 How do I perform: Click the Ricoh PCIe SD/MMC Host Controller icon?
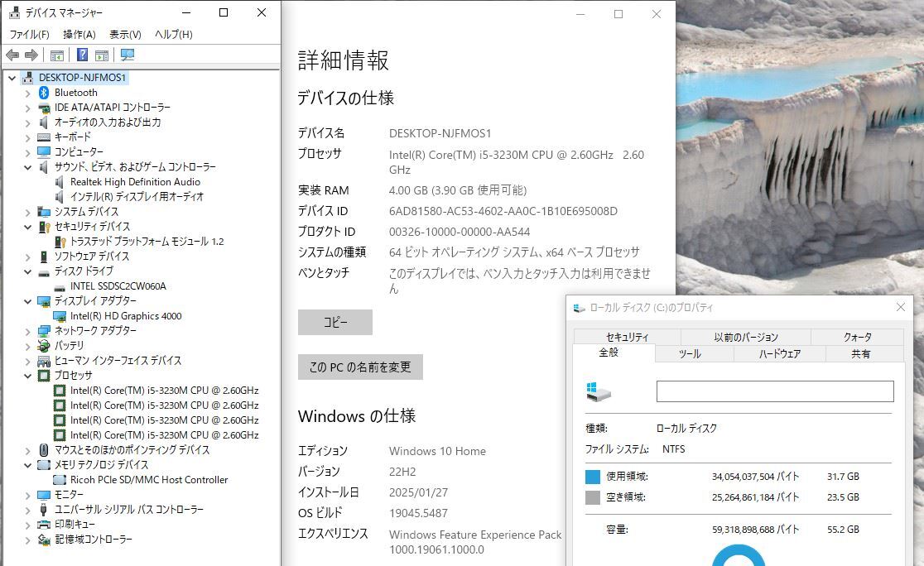60,480
